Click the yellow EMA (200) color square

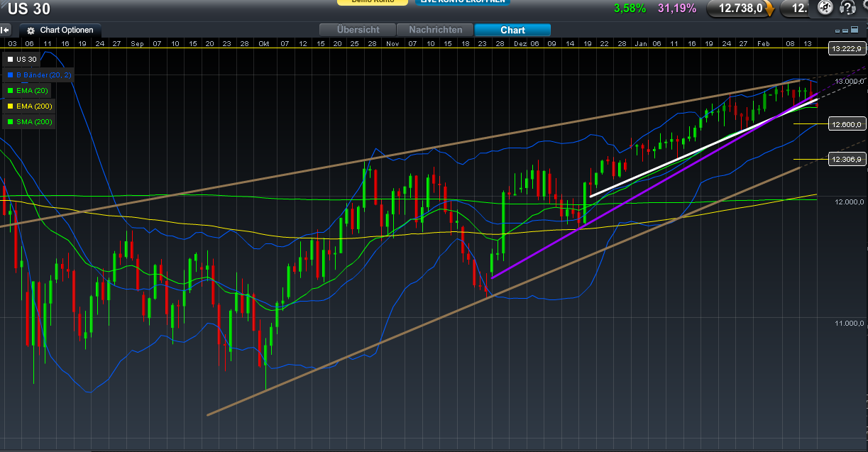click(x=10, y=106)
